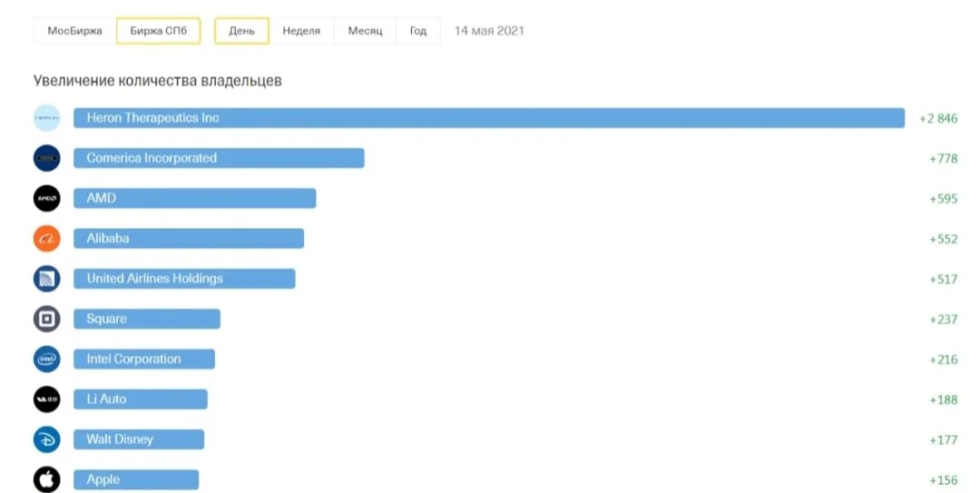Switch to the МосБиржа tab
Image resolution: width=980 pixels, height=493 pixels.
pos(75,31)
